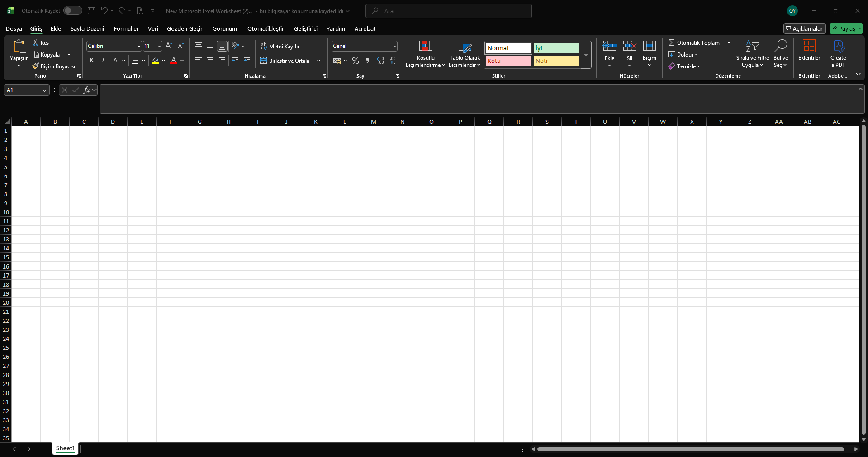Open Find and Select (Bul ve Seç)

(x=781, y=54)
